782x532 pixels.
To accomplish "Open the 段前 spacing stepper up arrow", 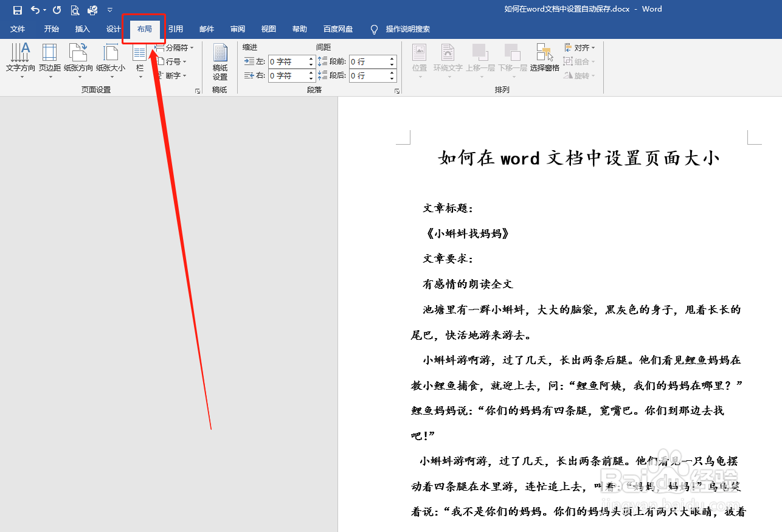I will [x=392, y=58].
